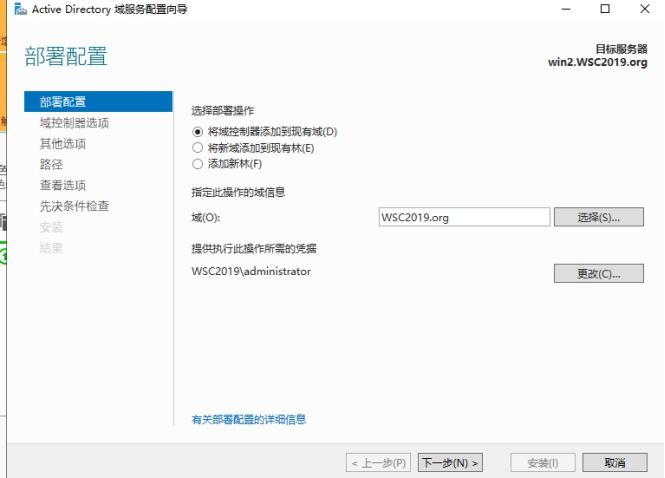The width and height of the screenshot is (665, 478).
Task: Click the 选择(S)... domain button
Action: (598, 217)
